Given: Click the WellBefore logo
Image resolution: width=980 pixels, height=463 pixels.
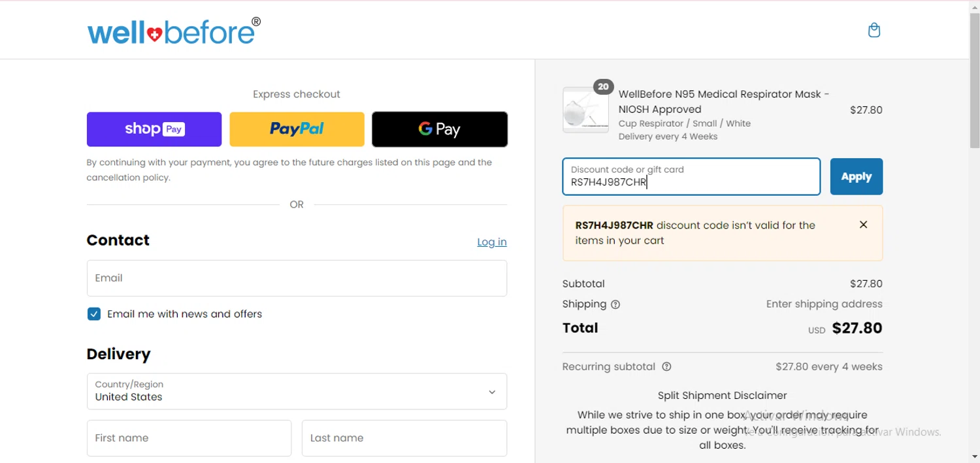Looking at the screenshot, I should click(x=174, y=31).
